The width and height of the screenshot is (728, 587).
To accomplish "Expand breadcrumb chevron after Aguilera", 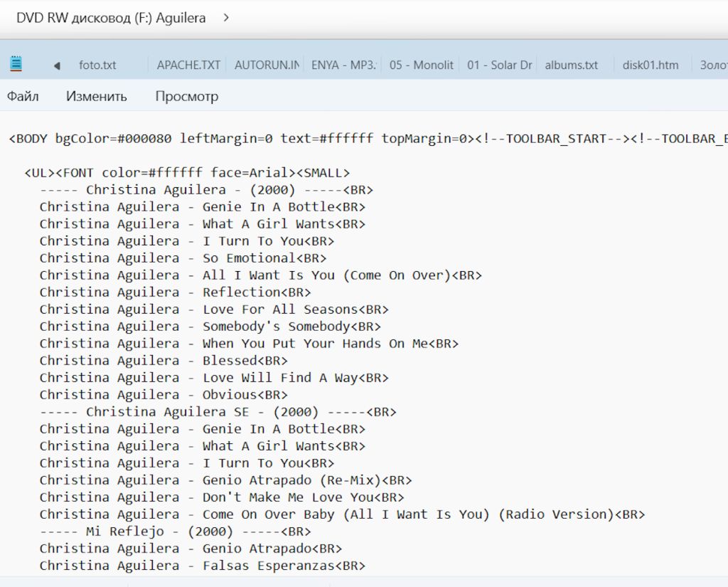I will pos(226,18).
